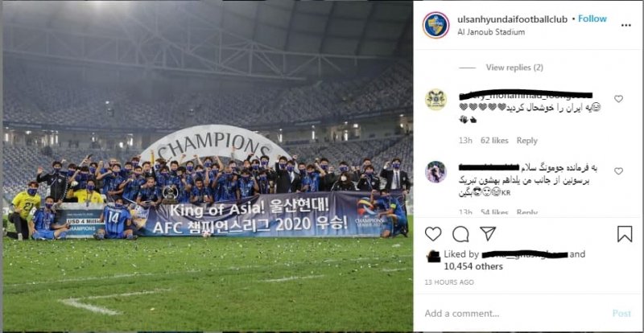This screenshot has width=644, height=333.
Task: Open the ulsanhyundaifootballclub profile avatar
Action: (x=436, y=25)
